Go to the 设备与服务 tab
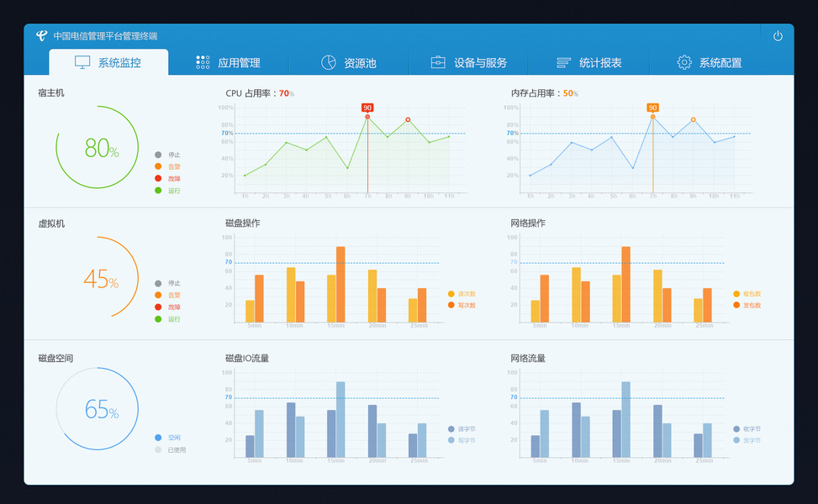The image size is (818, 504). coord(468,62)
